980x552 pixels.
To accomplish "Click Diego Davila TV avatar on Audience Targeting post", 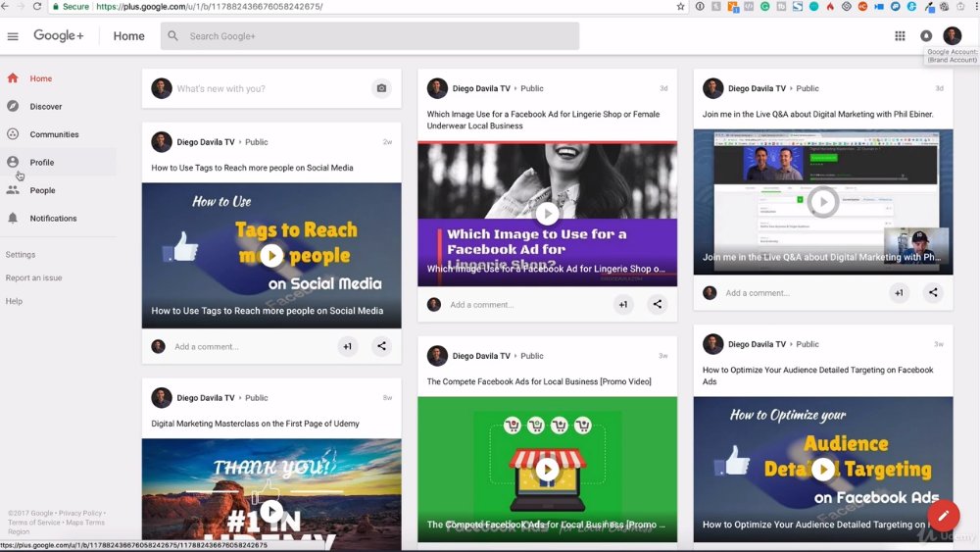I will (712, 344).
